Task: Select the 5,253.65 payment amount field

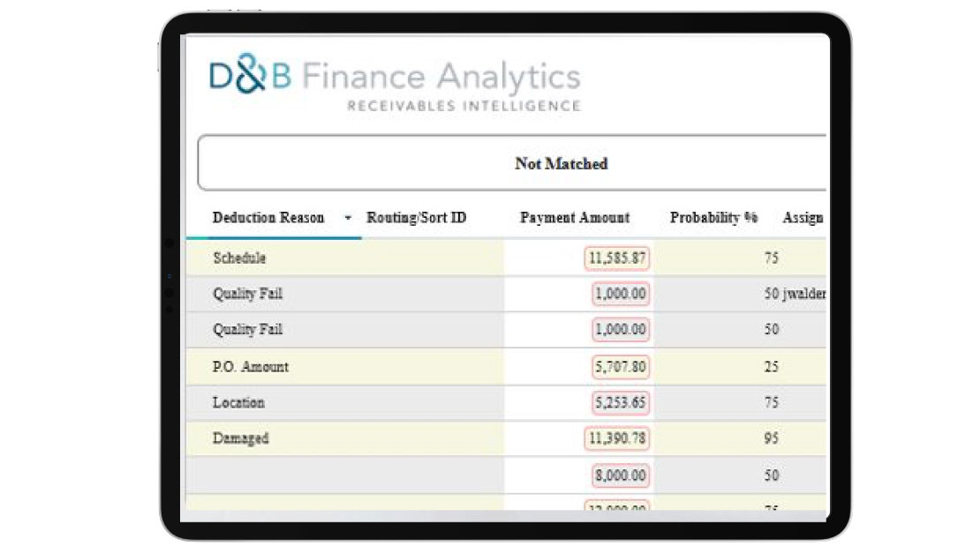Action: tap(621, 402)
